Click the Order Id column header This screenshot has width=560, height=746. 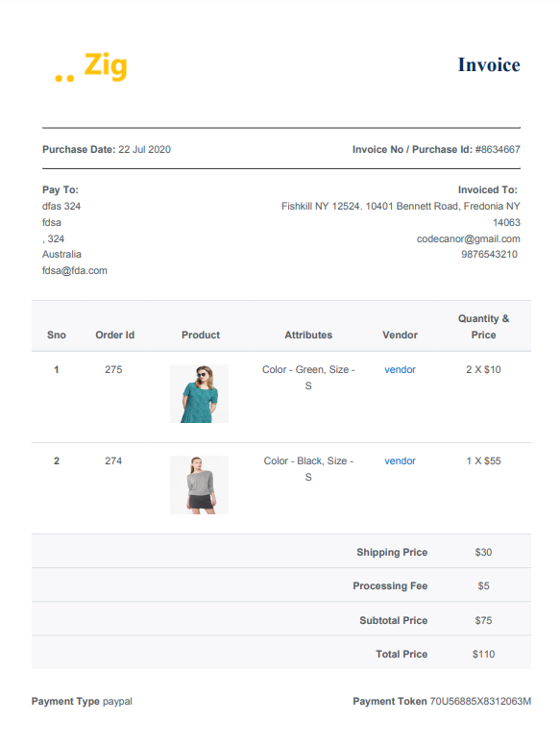coord(115,335)
